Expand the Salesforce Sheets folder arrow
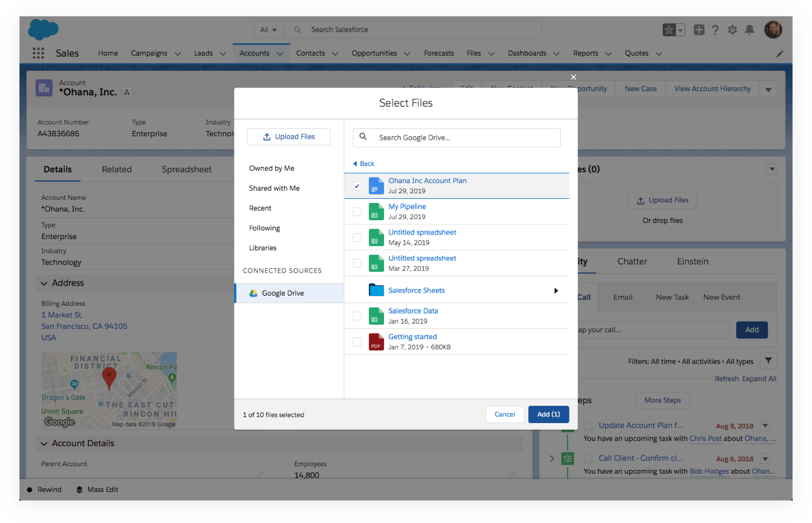This screenshot has height=523, width=812. pos(556,291)
